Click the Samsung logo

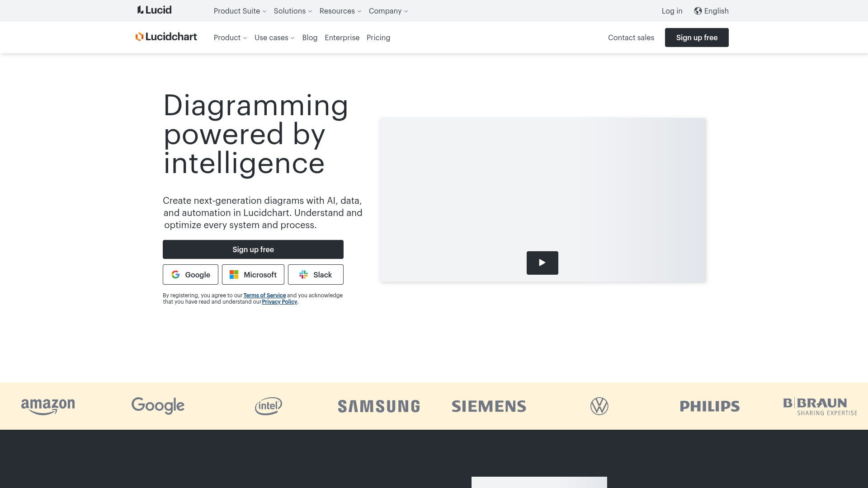[x=379, y=406]
